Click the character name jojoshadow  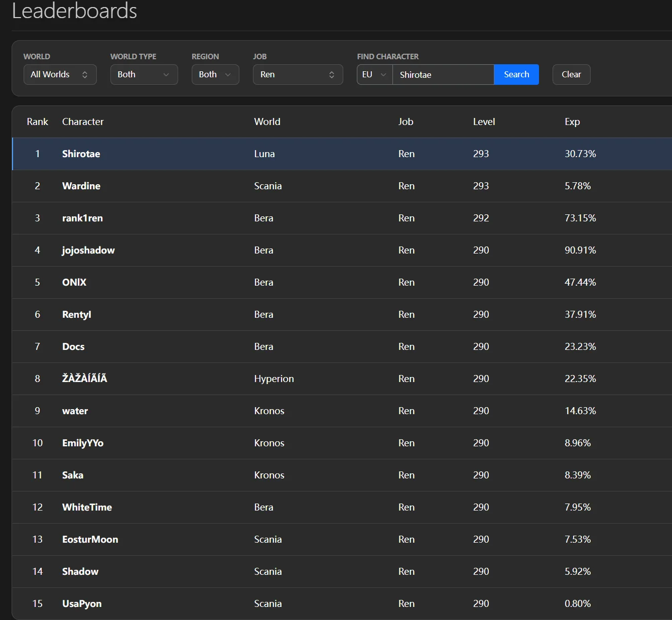(x=88, y=251)
